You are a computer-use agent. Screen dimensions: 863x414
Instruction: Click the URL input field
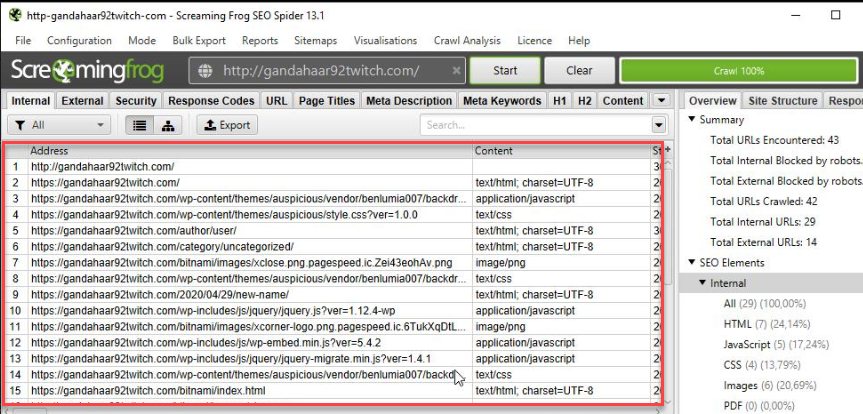327,70
